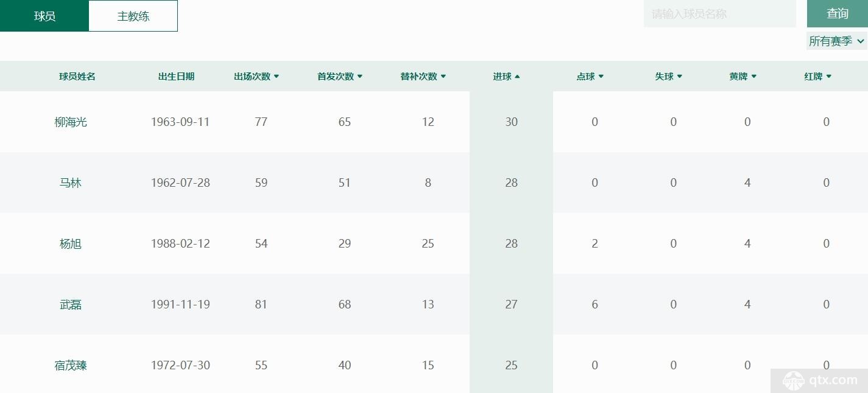Open player 武磊
The width and height of the screenshot is (868, 393).
click(71, 304)
